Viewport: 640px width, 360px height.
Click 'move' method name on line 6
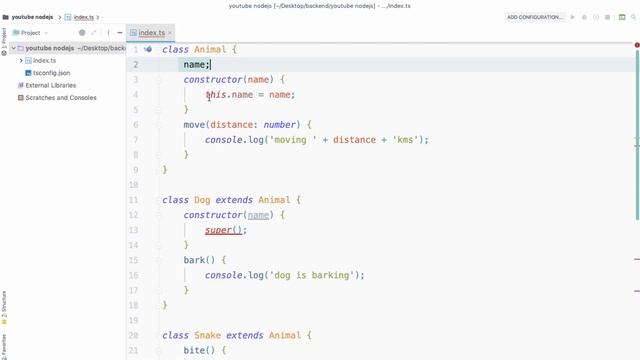(194, 124)
